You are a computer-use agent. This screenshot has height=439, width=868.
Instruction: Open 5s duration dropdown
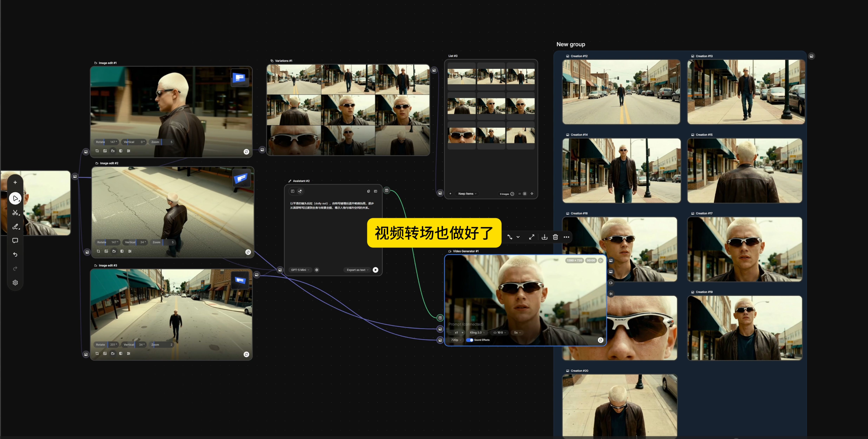[x=517, y=333]
